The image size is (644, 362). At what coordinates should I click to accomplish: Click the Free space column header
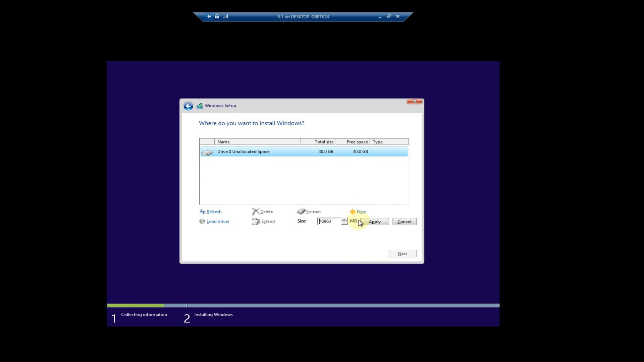(x=353, y=142)
